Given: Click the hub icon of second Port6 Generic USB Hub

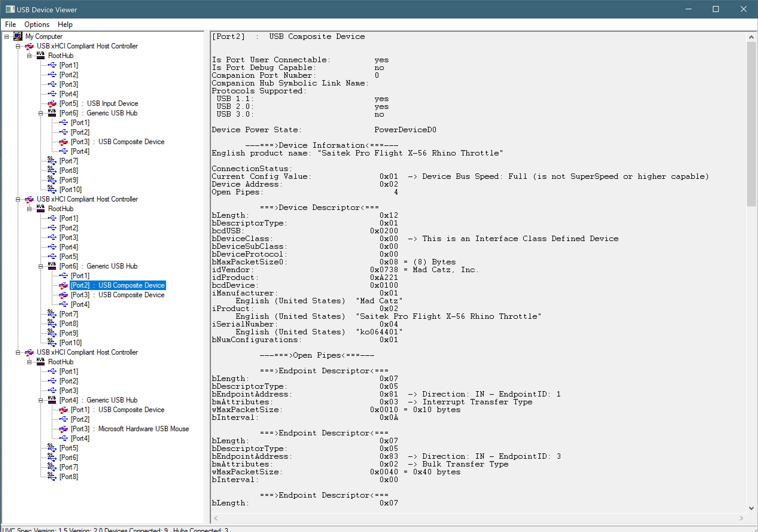Looking at the screenshot, I should pos(52,266).
